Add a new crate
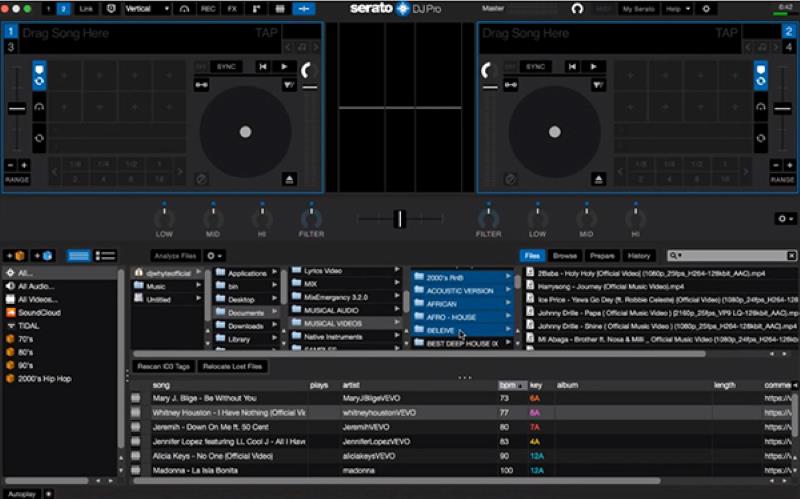The image size is (800, 499). coord(15,256)
